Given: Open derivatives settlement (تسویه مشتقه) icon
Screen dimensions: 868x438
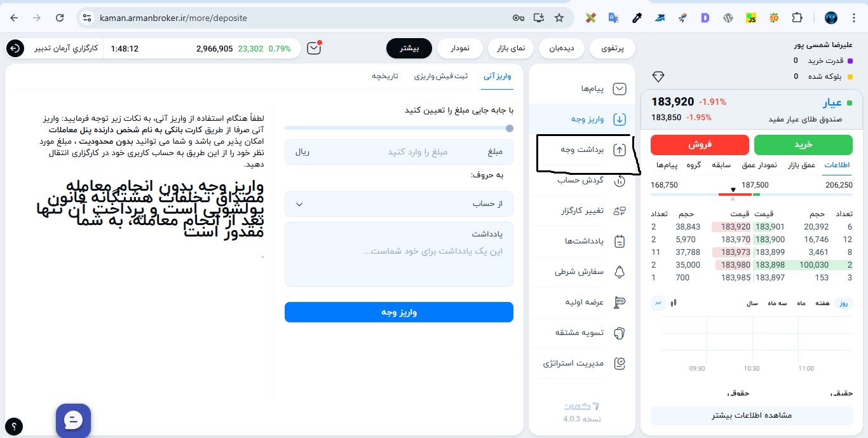Looking at the screenshot, I should [620, 333].
